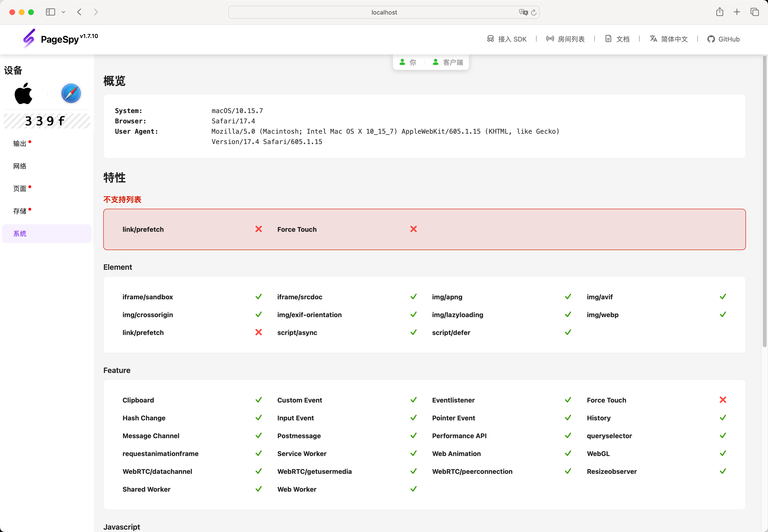Screen dimensions: 768x532
Task: Click the Shared Worker entry
Action: 146,489
